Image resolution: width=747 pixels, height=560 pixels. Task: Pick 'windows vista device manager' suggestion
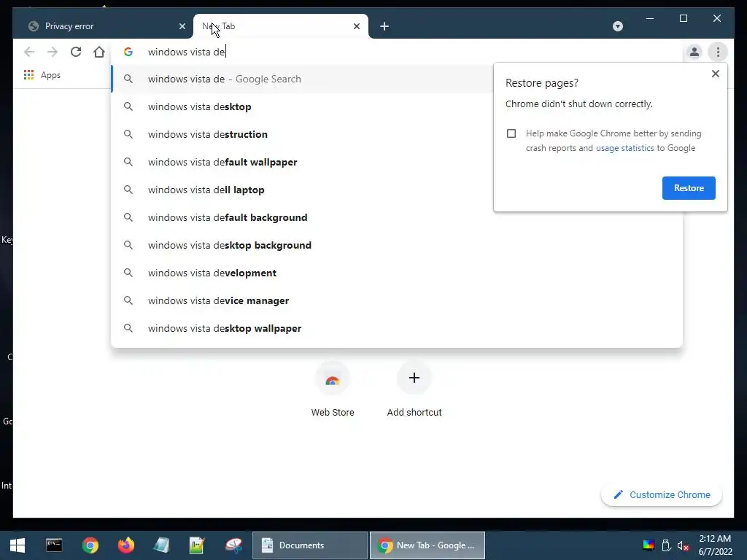click(396, 300)
